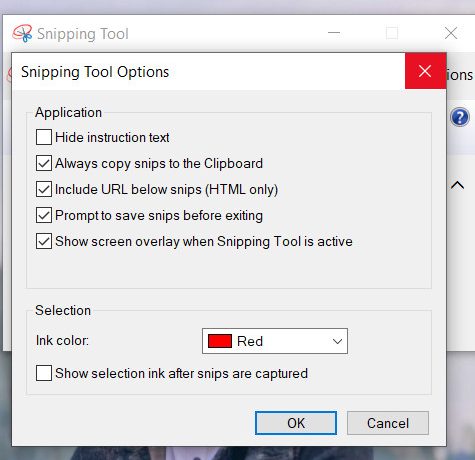Click the Ink color label

point(62,341)
